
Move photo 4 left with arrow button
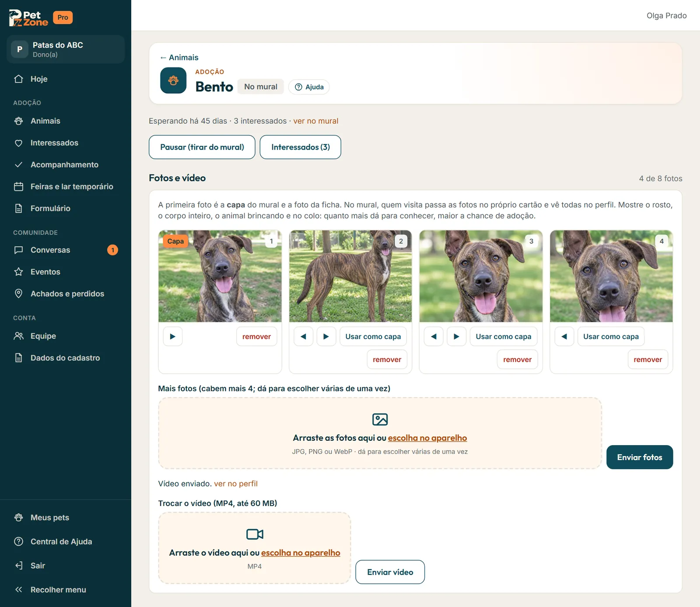564,336
